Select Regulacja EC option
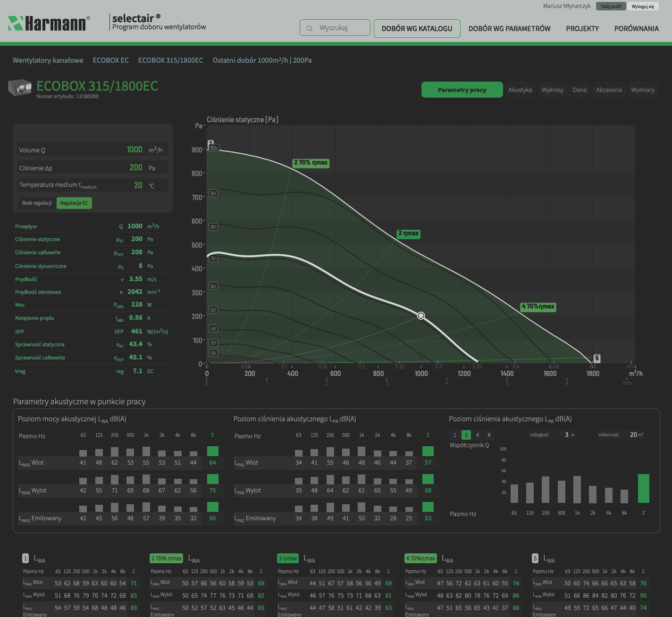Viewport: 672px width, 617px height. pos(74,203)
